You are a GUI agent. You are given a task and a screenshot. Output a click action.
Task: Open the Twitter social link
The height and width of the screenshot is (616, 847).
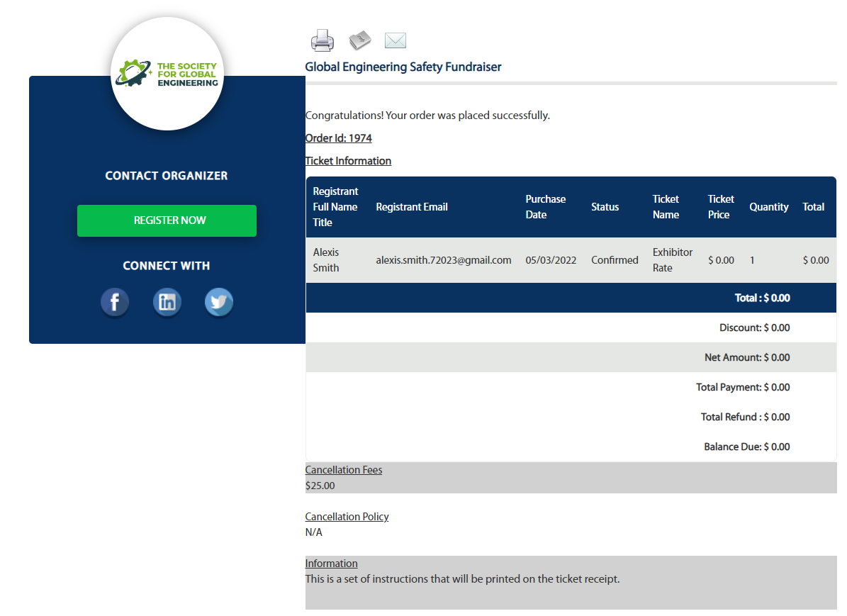[219, 302]
